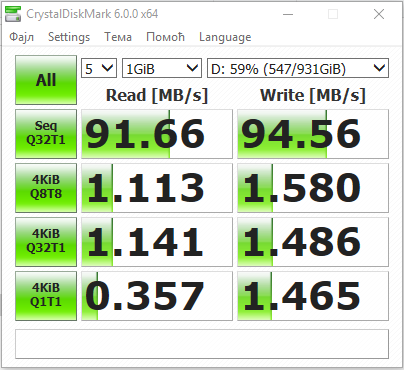Expand the 1GiB test size dropdown
Screen dimensions: 404x370
click(162, 68)
